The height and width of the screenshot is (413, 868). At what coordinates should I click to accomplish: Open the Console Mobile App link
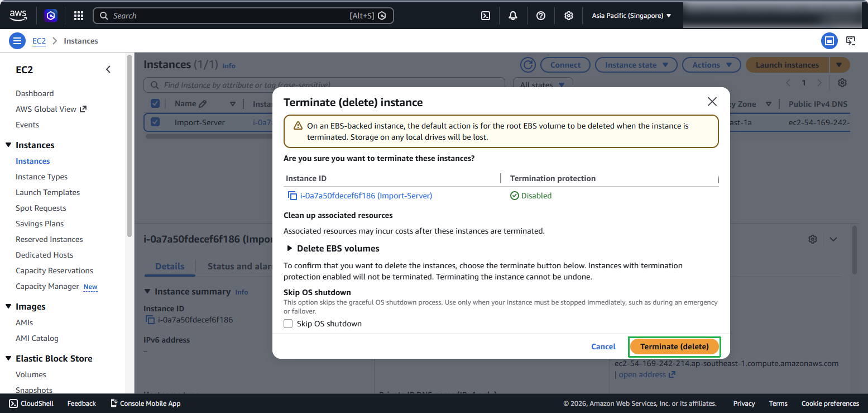click(x=145, y=403)
